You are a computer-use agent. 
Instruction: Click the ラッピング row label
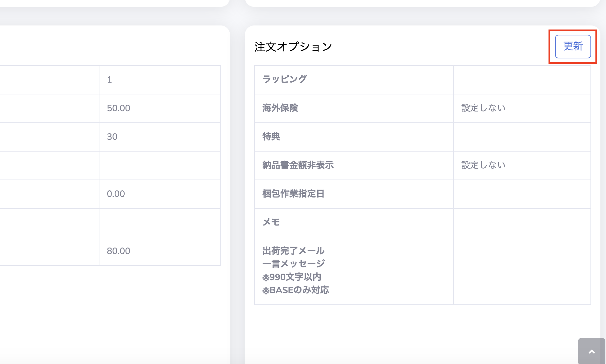pyautogui.click(x=284, y=79)
